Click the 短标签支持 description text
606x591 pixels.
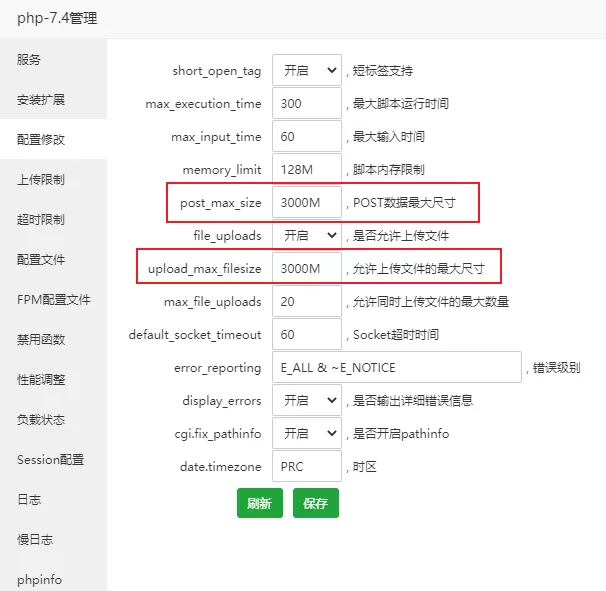(x=383, y=70)
